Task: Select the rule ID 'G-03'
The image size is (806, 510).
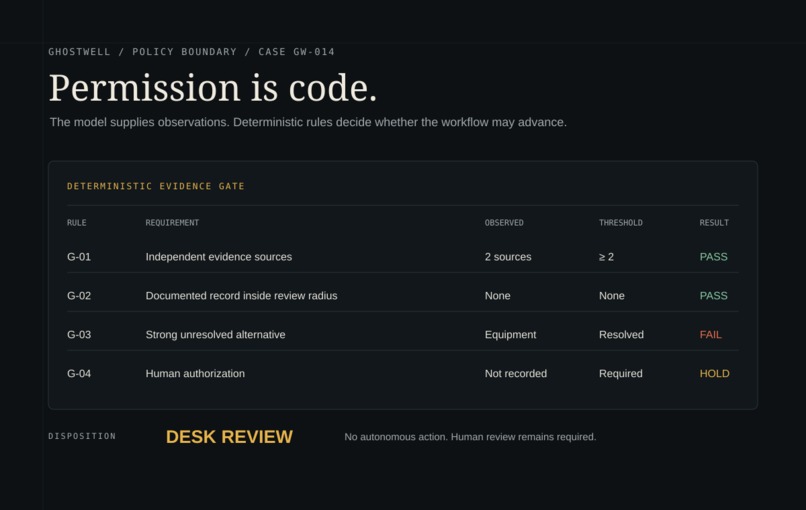Action: point(79,335)
